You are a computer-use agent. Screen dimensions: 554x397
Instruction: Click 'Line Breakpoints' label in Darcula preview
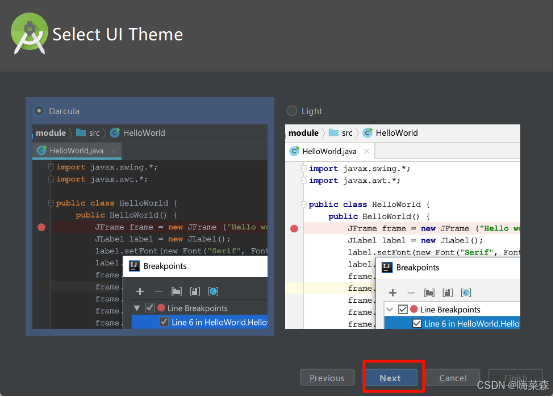pos(197,308)
